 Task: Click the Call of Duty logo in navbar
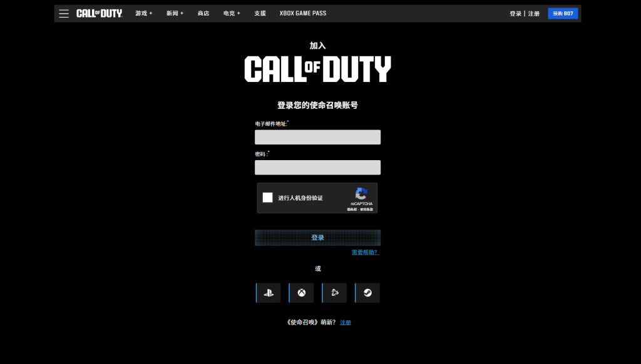tap(100, 14)
